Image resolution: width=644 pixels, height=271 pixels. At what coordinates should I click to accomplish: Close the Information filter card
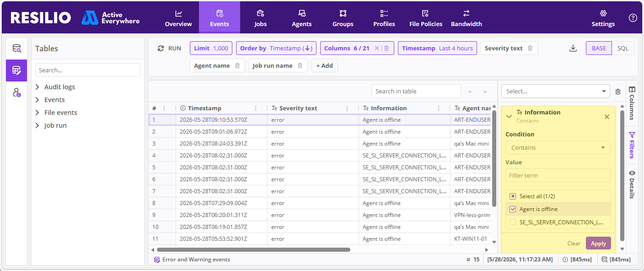pos(607,117)
